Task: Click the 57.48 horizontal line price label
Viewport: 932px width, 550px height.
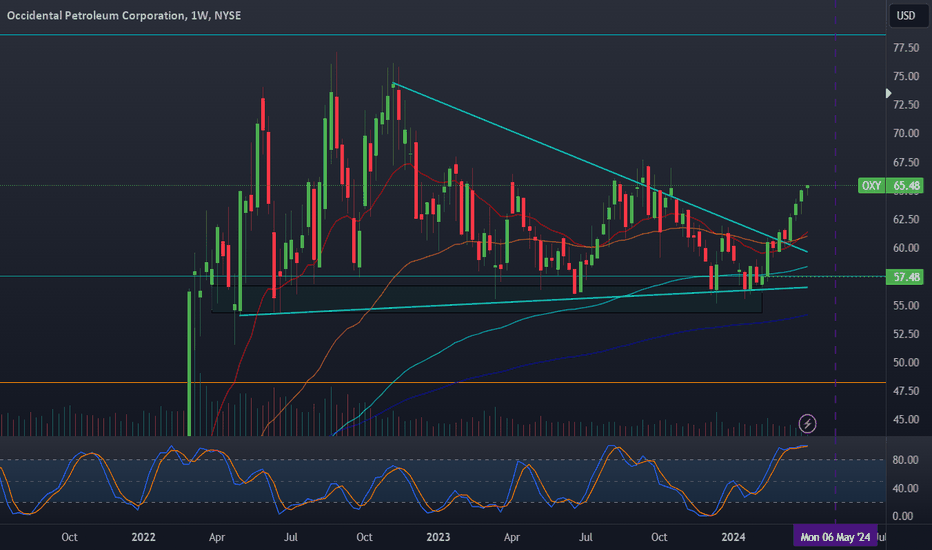Action: click(x=905, y=277)
